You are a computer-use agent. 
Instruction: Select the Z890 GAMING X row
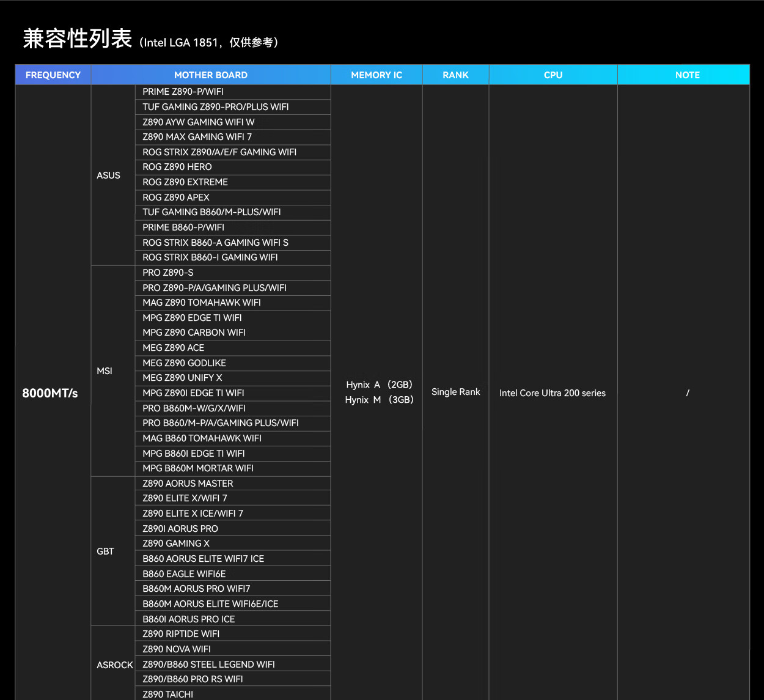coord(233,543)
